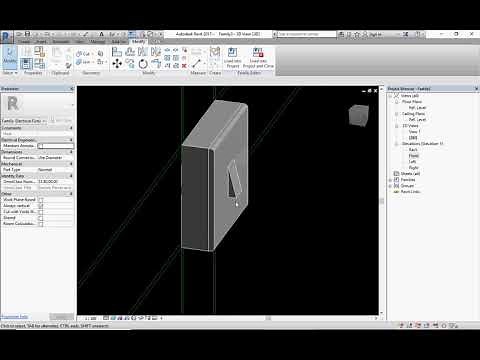Select Front elevation in Project Browser
This screenshot has width=480, height=360.
[414, 156]
